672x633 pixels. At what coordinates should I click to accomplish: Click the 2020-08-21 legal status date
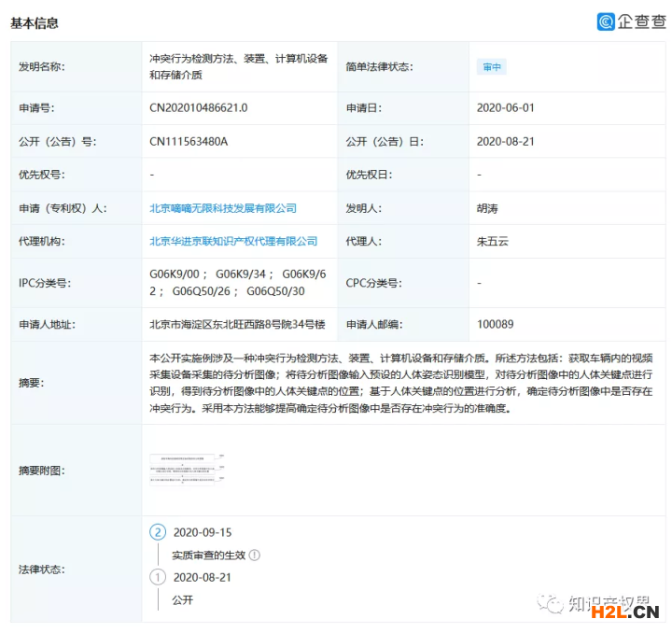tap(203, 577)
